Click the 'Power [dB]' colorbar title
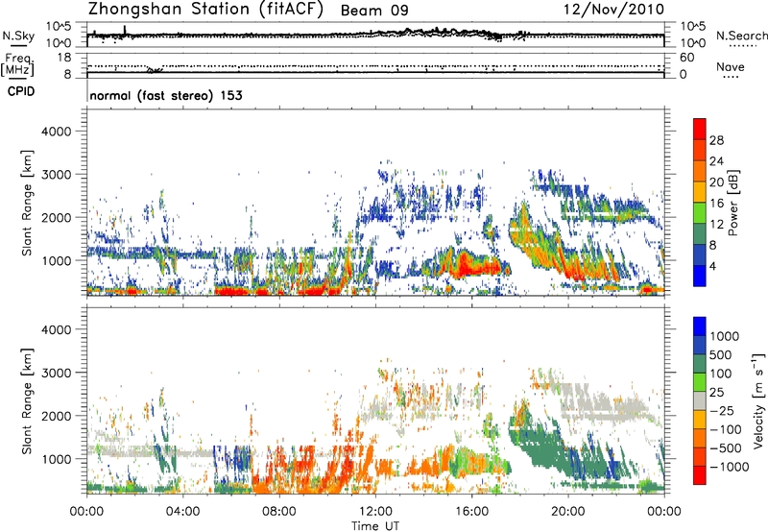Screen dimensions: 768x532 (733, 203)
